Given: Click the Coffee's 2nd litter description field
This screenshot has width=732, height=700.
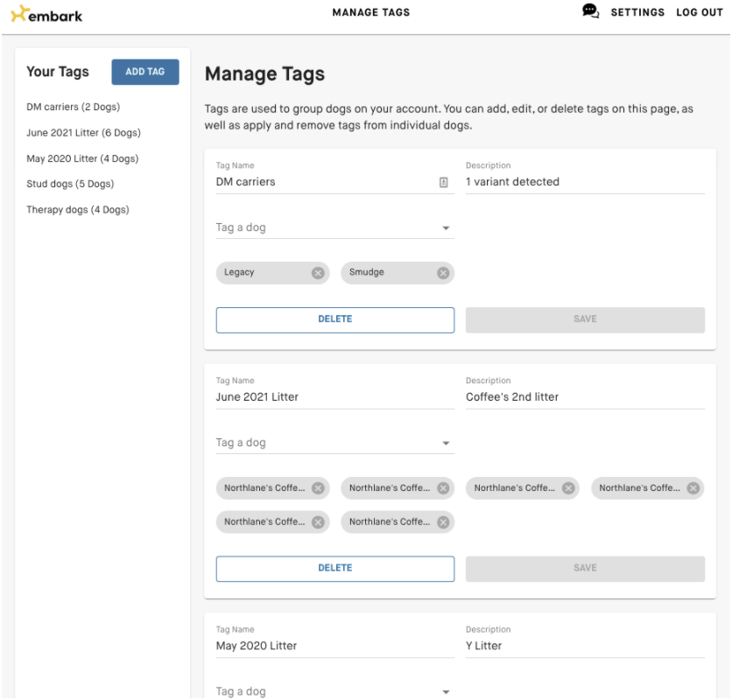Looking at the screenshot, I should pos(584,397).
